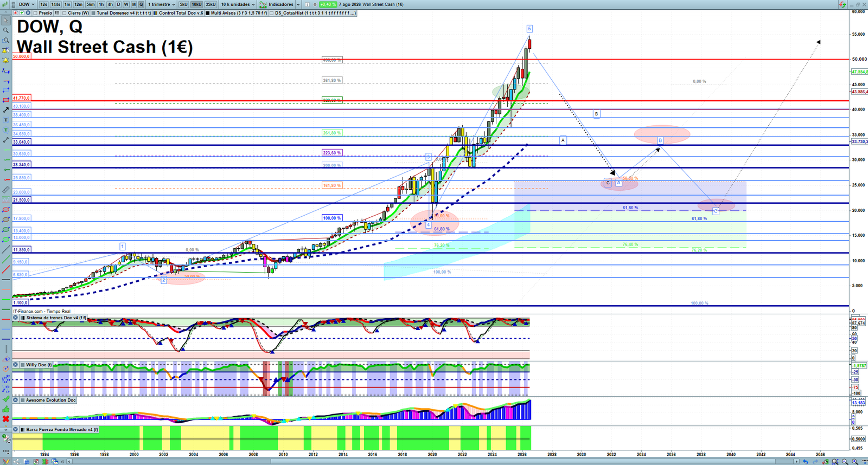
Task: Open Control Total Doc v.6 indicator settings
Action: (x=179, y=13)
